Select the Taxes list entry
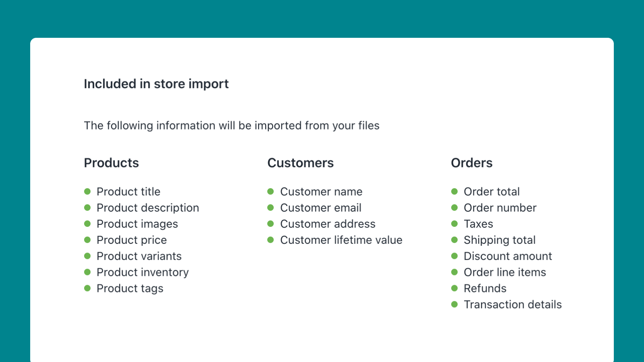This screenshot has width=644, height=362. tap(478, 224)
